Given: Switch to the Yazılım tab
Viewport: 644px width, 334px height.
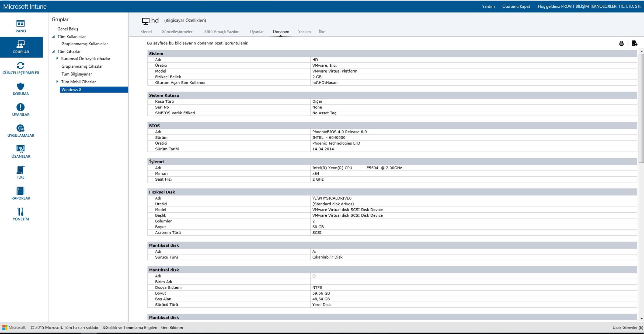Looking at the screenshot, I should point(304,32).
